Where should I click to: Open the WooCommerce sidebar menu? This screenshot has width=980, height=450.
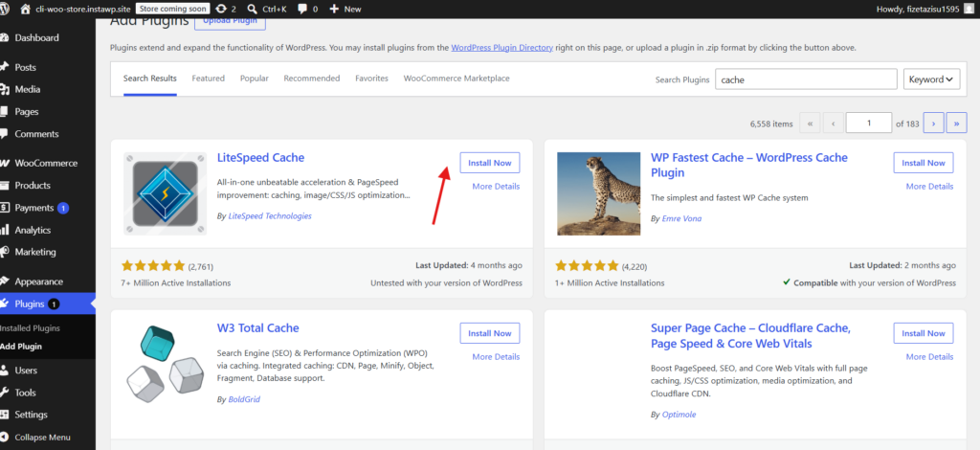pyautogui.click(x=48, y=163)
